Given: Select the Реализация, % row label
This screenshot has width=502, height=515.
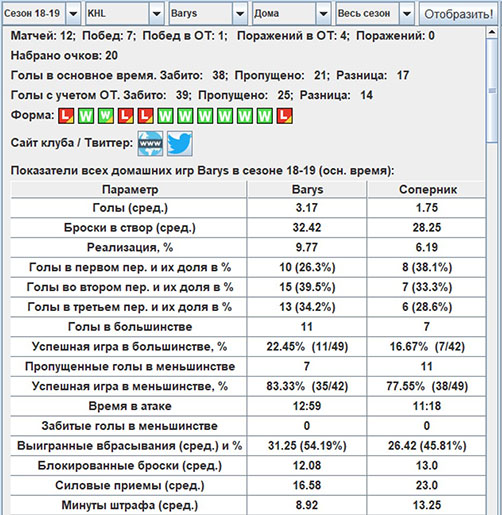Looking at the screenshot, I should [130, 248].
